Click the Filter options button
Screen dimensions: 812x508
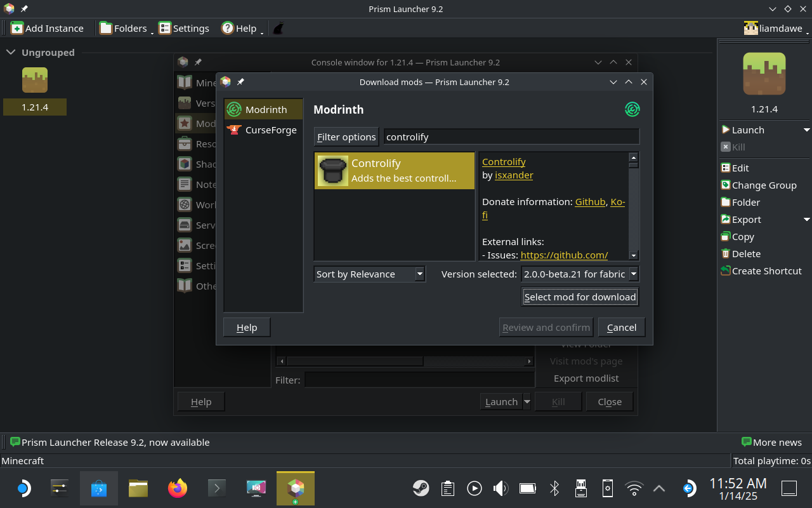(x=346, y=137)
